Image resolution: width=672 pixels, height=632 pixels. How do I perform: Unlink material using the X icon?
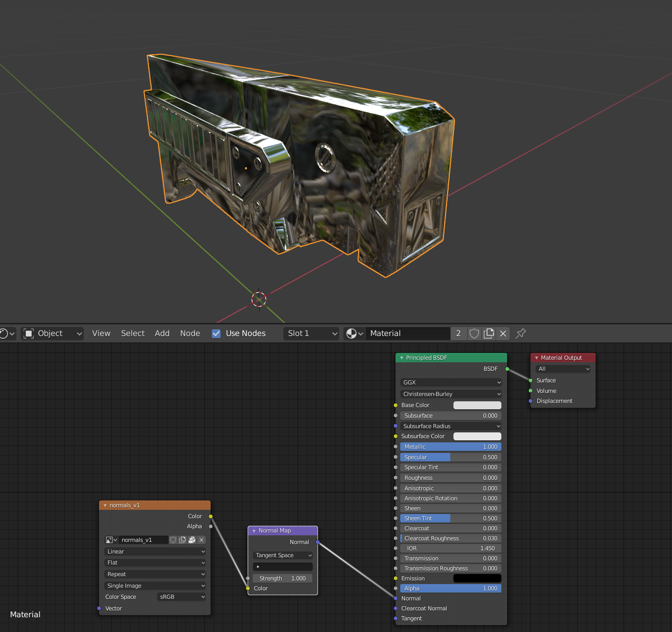[503, 333]
